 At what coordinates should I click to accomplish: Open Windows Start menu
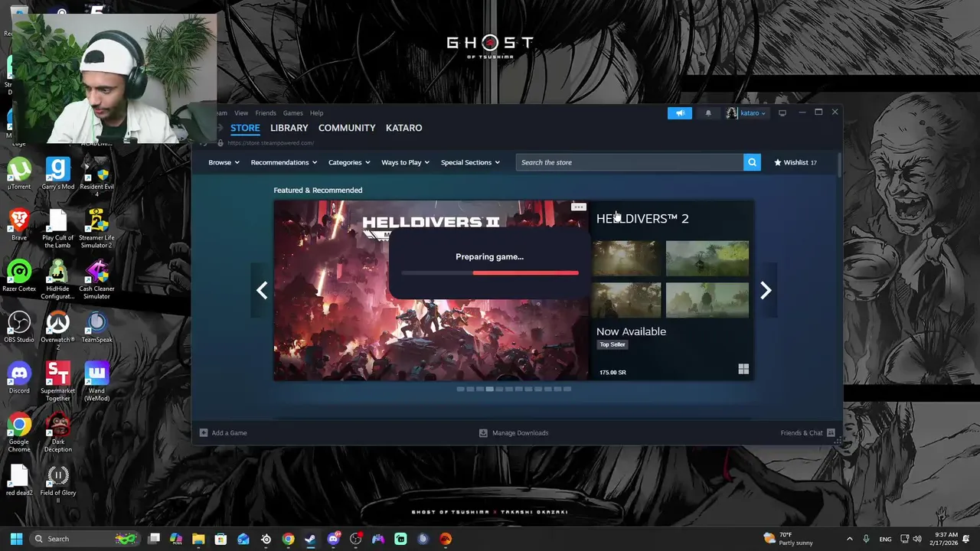16,539
